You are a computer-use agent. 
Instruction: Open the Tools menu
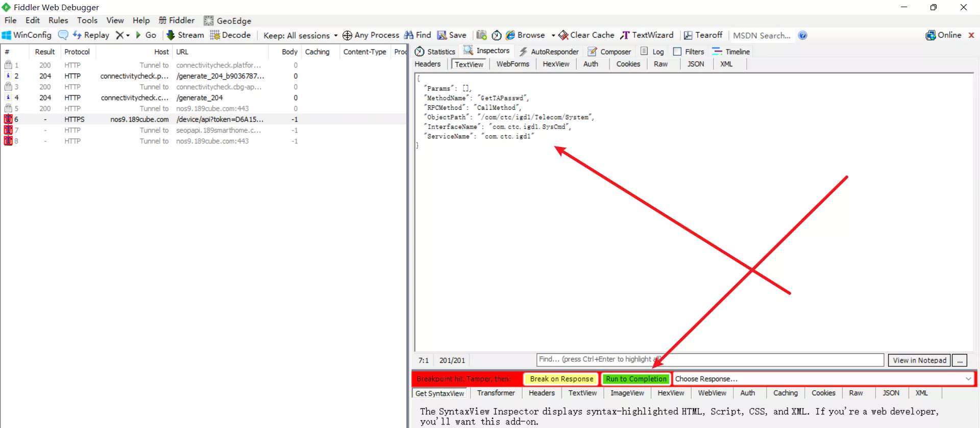[x=87, y=20]
